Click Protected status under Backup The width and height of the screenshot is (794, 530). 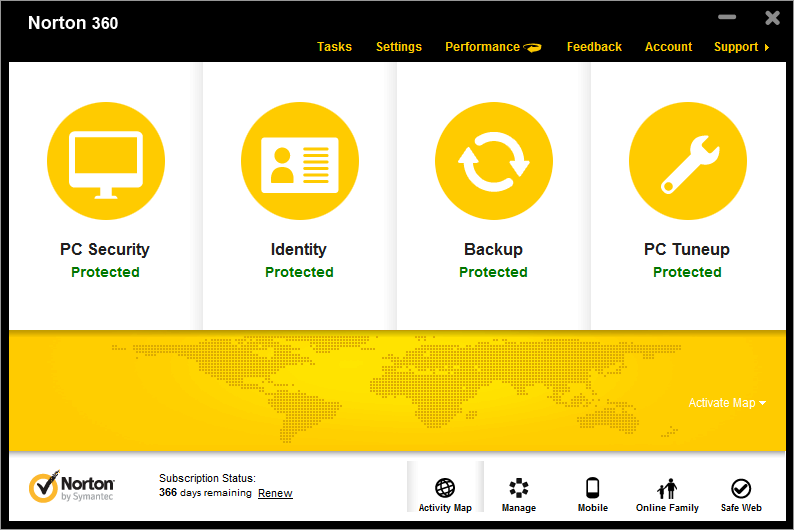tap(493, 272)
